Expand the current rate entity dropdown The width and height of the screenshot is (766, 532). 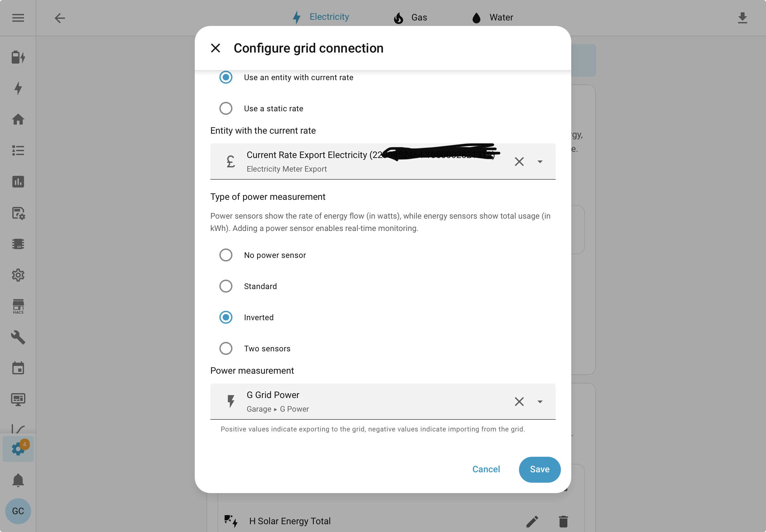[x=540, y=162]
